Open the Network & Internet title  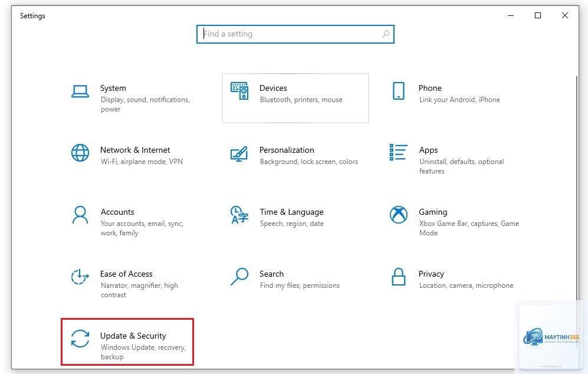pos(135,150)
